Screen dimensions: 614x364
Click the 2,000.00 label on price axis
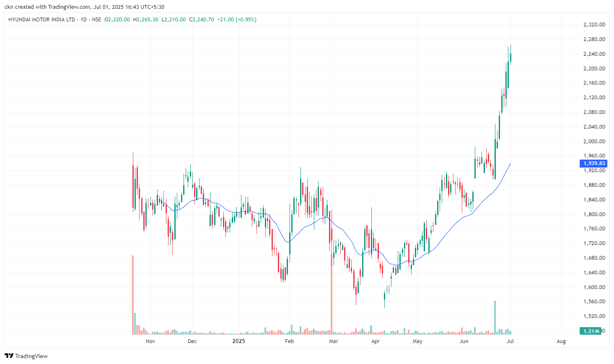(594, 142)
